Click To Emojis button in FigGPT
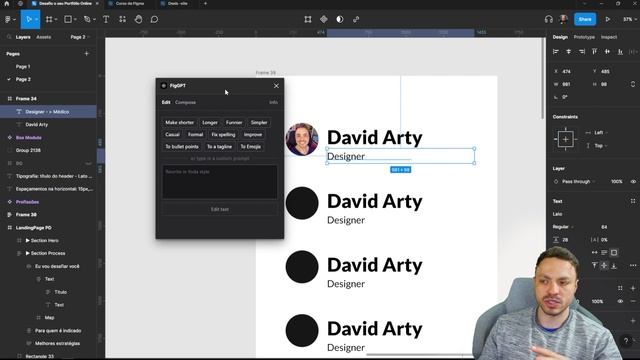The height and width of the screenshot is (360, 640). pos(251,147)
